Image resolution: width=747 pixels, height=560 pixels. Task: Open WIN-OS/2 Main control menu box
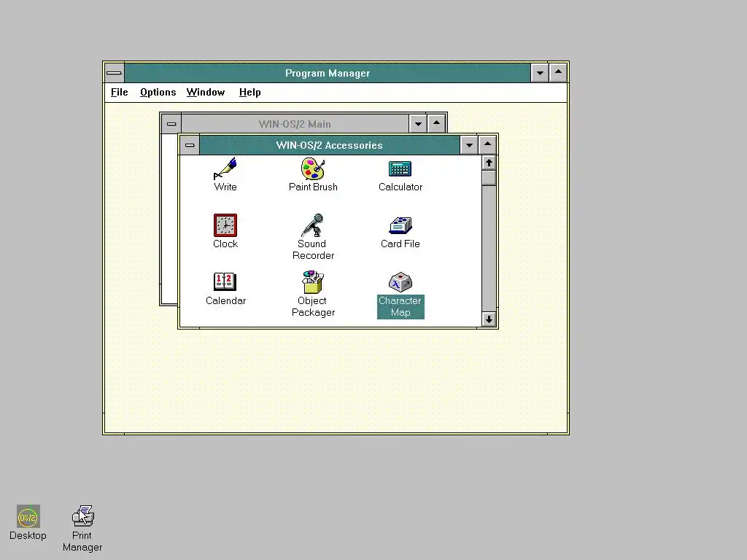171,124
